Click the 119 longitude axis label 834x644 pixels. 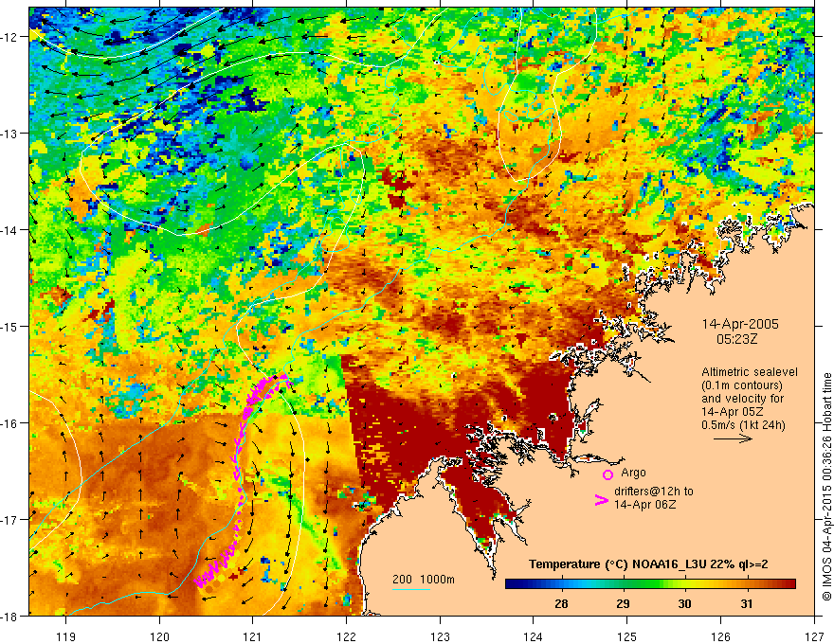point(66,636)
